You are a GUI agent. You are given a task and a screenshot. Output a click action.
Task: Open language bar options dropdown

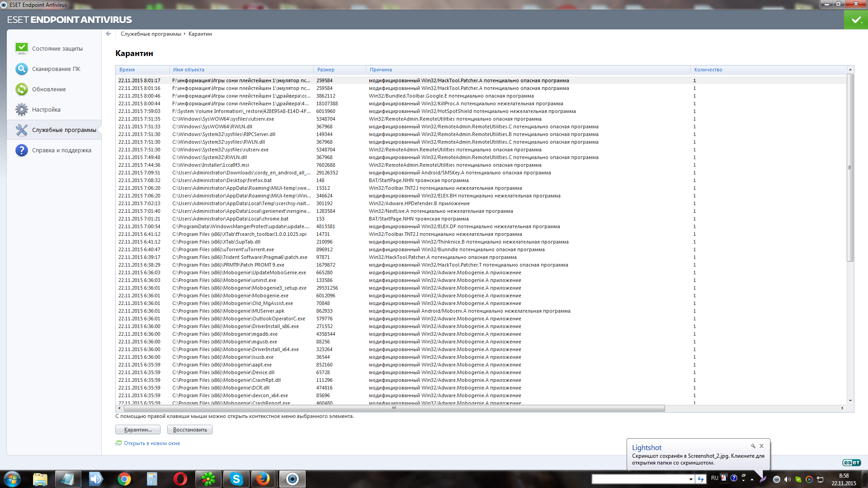pyautogui.click(x=744, y=480)
